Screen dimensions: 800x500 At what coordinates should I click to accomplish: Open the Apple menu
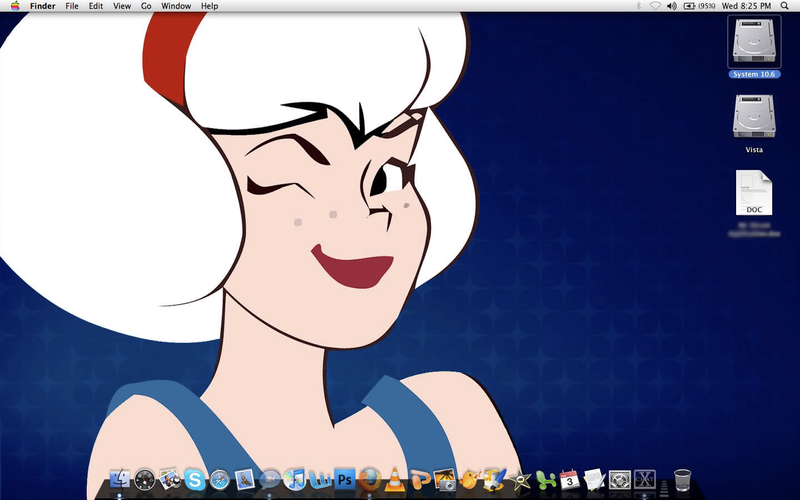[x=15, y=6]
